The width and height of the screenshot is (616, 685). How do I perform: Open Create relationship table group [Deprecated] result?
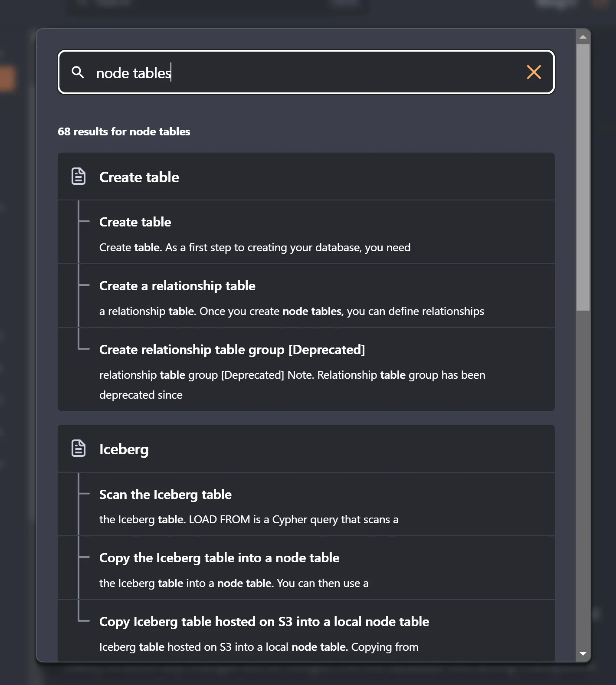click(232, 349)
